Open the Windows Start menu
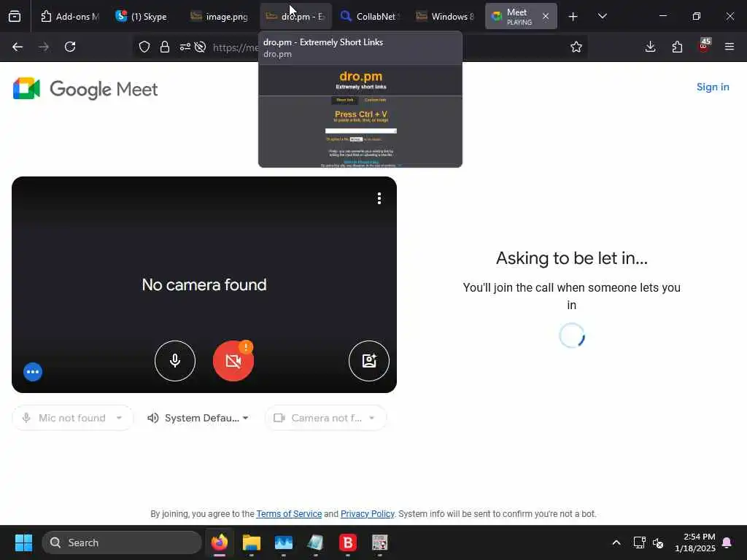The height and width of the screenshot is (560, 747). 23,542
